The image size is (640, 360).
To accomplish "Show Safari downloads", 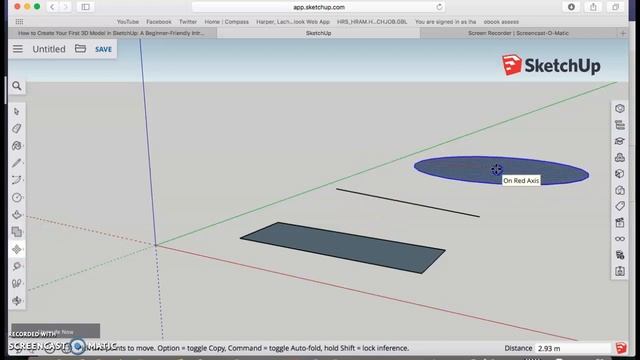I will (571, 7).
